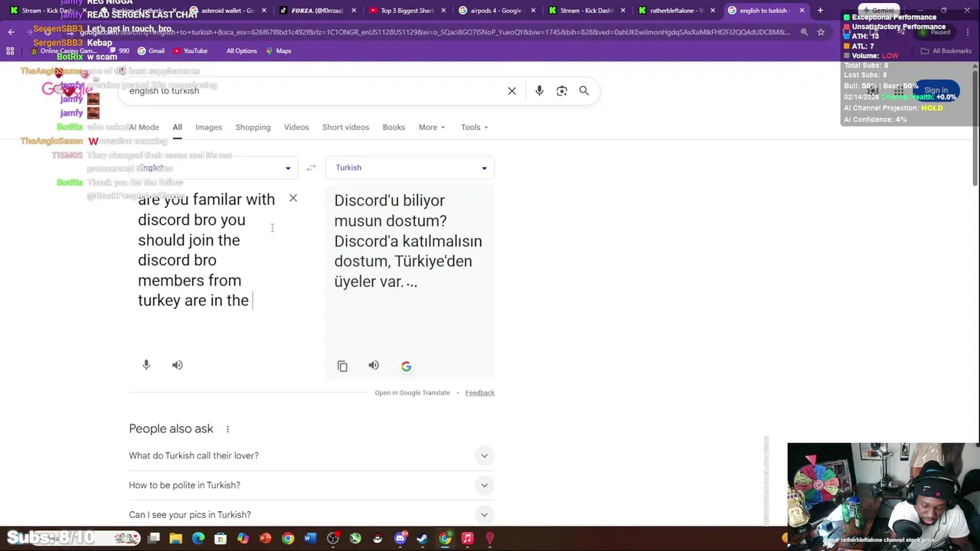Open Maps bookmark

278,51
